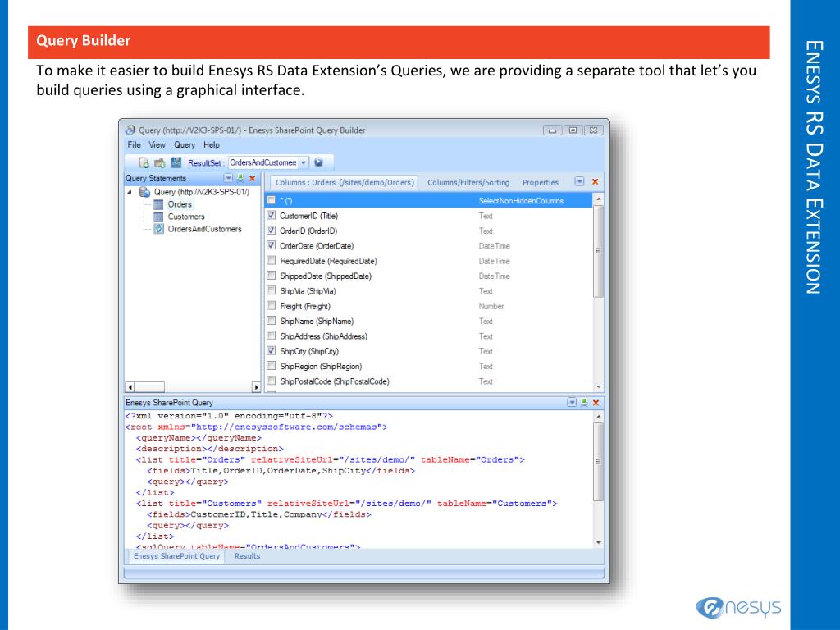840x630 pixels.
Task: Open the View menu
Action: click(x=157, y=144)
